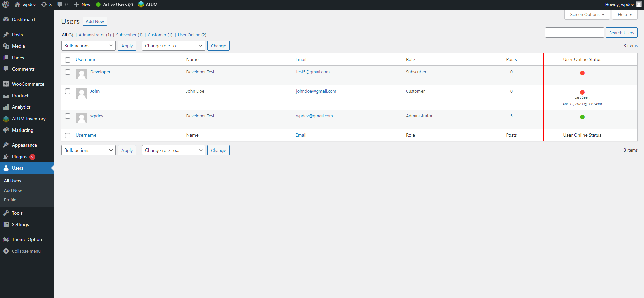644x298 pixels.
Task: Click the Theme Option icon in sidebar
Action: [6, 239]
